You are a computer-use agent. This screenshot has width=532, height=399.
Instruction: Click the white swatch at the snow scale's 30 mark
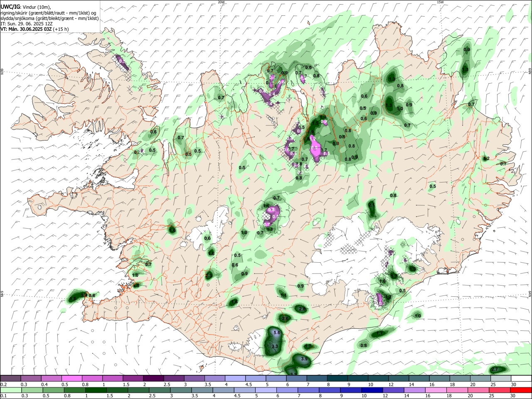click(x=521, y=379)
